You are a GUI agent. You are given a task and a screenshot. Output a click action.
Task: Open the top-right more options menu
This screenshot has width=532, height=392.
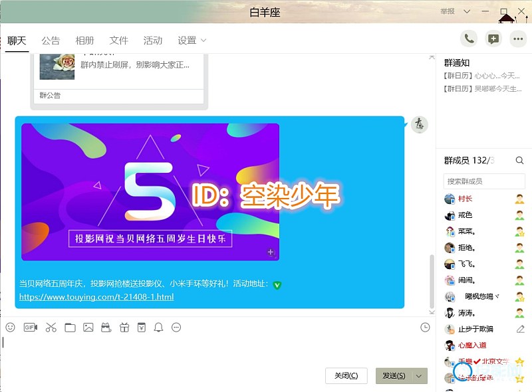point(518,39)
